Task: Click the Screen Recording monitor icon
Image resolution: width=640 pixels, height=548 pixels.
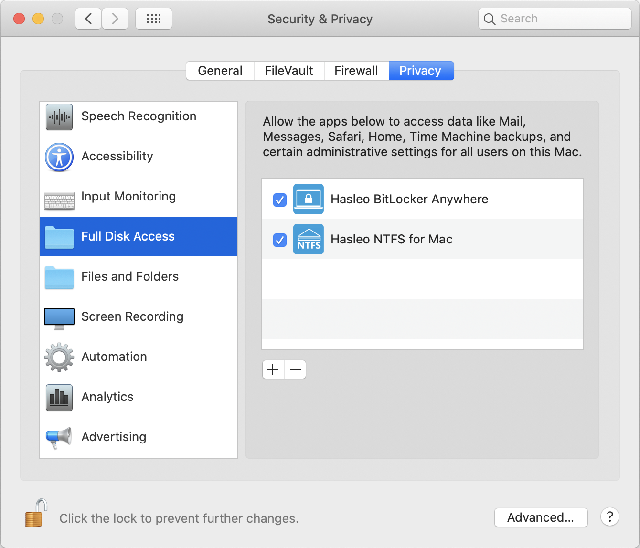Action: tap(59, 319)
